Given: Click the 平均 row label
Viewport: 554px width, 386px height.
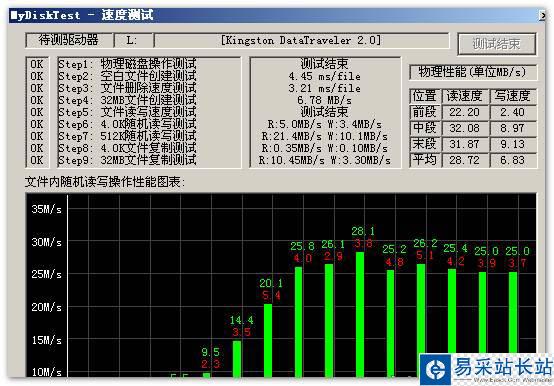Looking at the screenshot, I should click(x=425, y=160).
